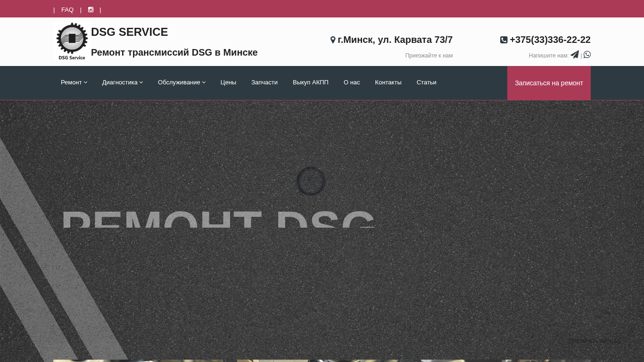The image size is (644, 362).
Task: Open the Статьи section
Action: click(x=427, y=82)
